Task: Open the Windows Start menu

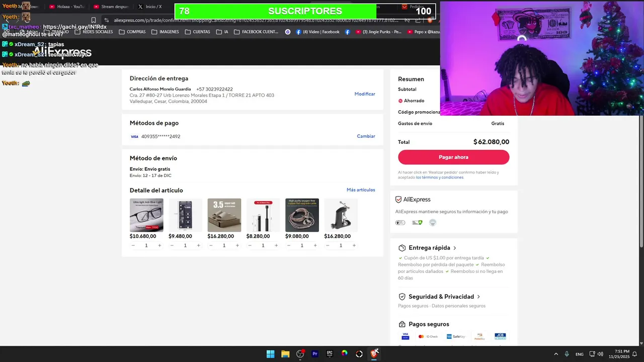Action: pos(270,354)
